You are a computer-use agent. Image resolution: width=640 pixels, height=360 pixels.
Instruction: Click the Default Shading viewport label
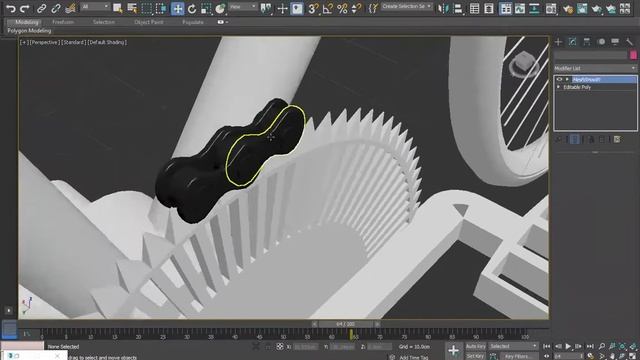point(107,42)
